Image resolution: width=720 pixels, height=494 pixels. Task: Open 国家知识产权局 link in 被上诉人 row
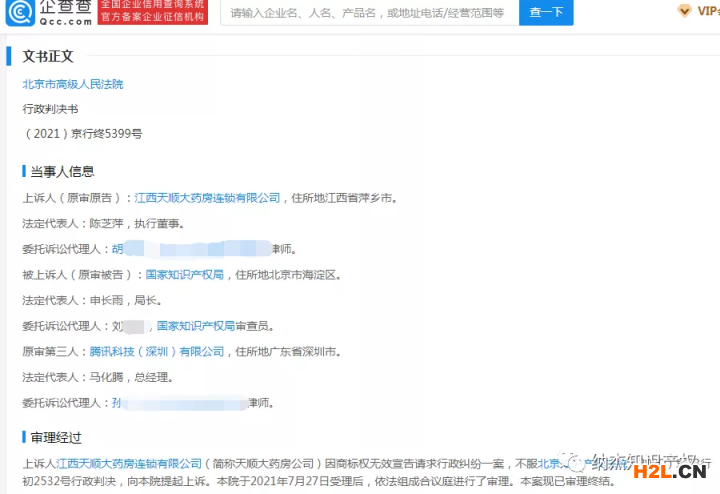pos(186,274)
